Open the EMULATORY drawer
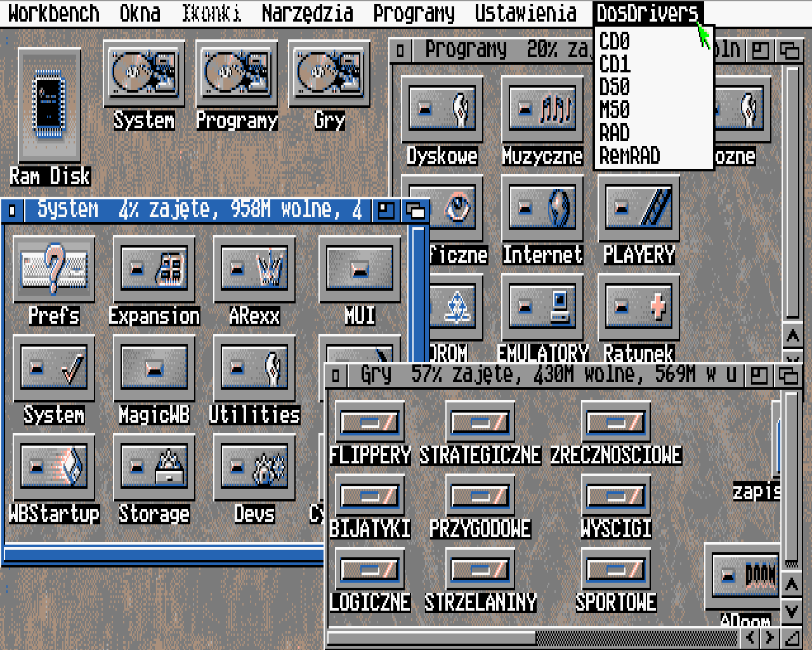 pyautogui.click(x=542, y=307)
